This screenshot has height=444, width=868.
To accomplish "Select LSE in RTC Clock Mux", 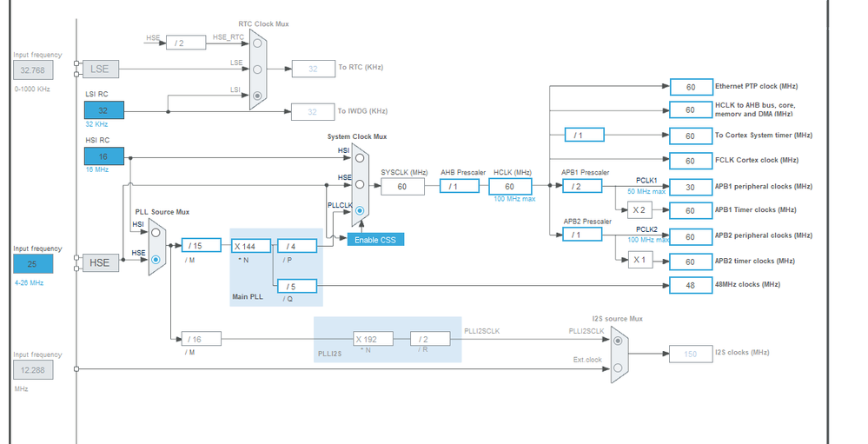I will click(x=257, y=70).
